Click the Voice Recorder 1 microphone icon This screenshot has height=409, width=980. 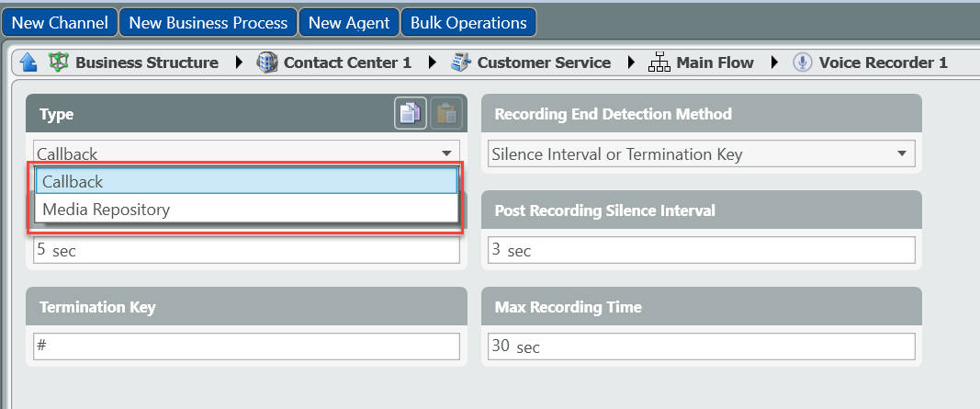[803, 62]
